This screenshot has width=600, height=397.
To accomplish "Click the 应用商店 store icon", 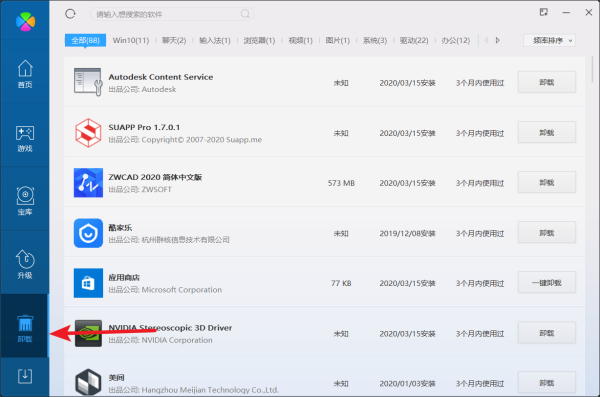I will (x=88, y=283).
